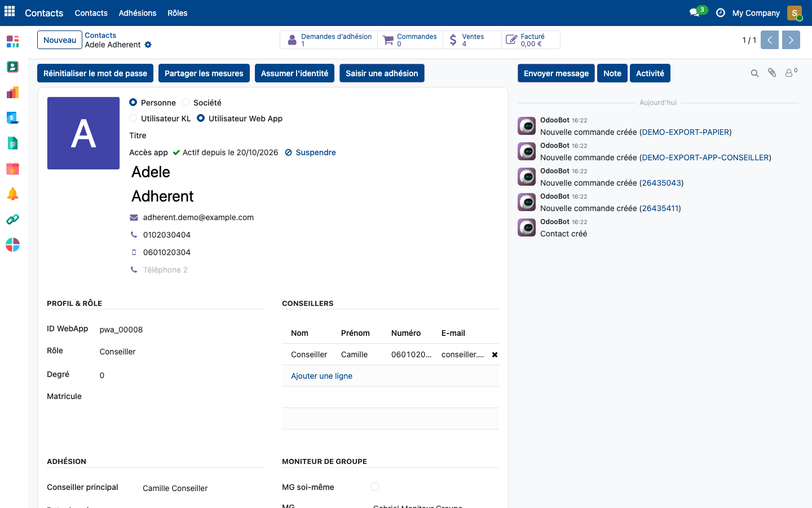Open the record actions gear menu
Viewport: 812px width, 508px height.
coord(148,45)
